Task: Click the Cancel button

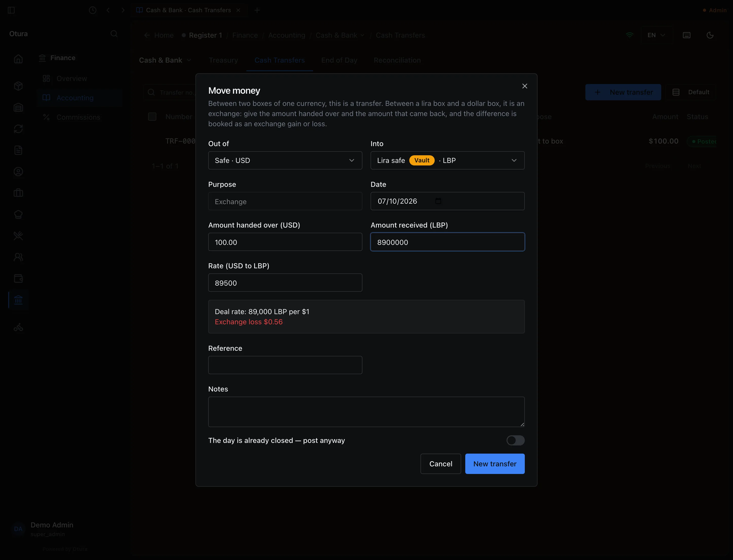Action: pos(441,464)
